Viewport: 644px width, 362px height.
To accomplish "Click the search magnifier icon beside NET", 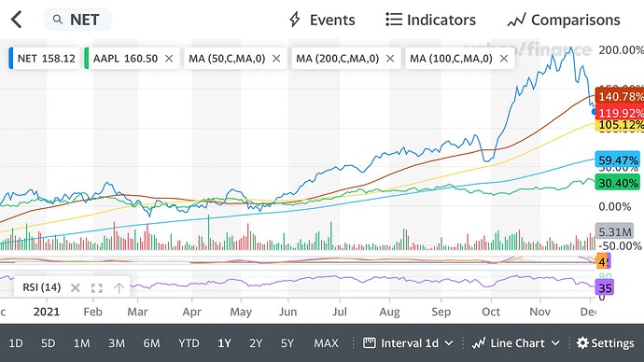I will (x=58, y=20).
